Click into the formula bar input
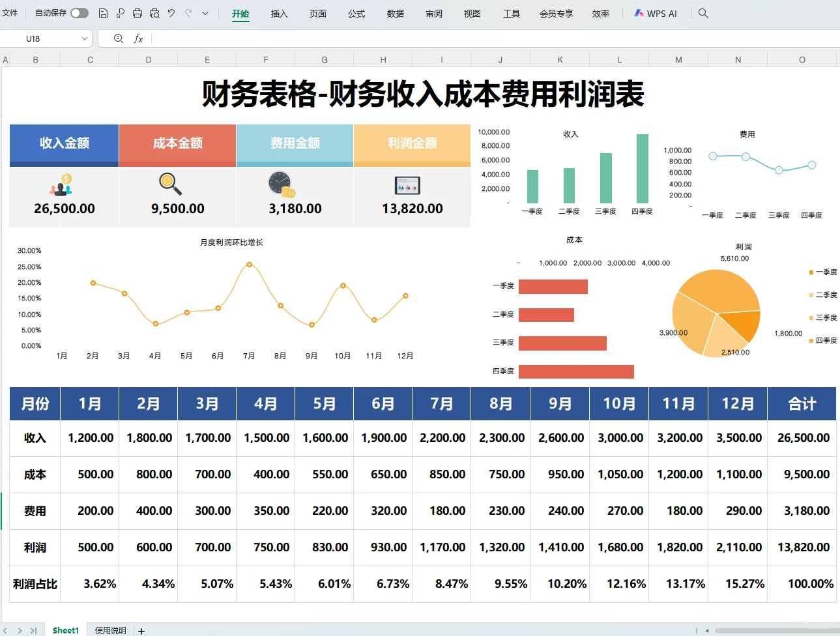The width and height of the screenshot is (840, 636). click(x=495, y=38)
